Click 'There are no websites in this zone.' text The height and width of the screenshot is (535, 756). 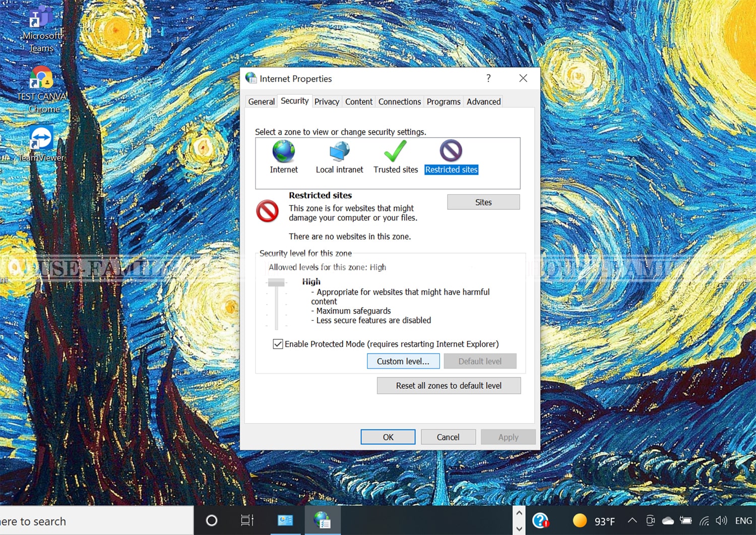[350, 236]
